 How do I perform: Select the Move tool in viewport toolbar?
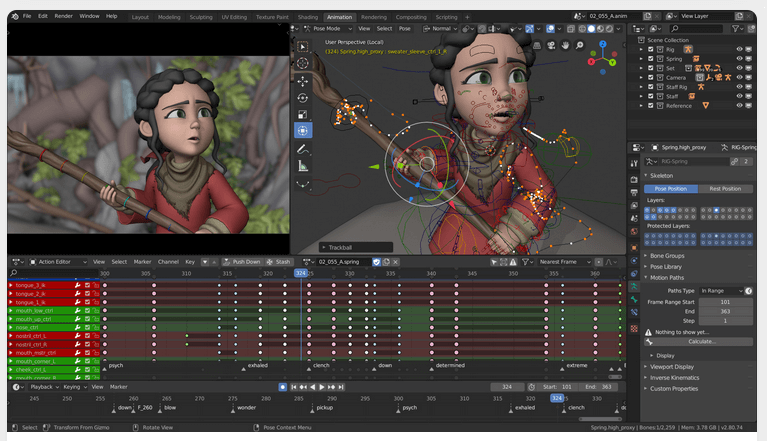coord(303,81)
